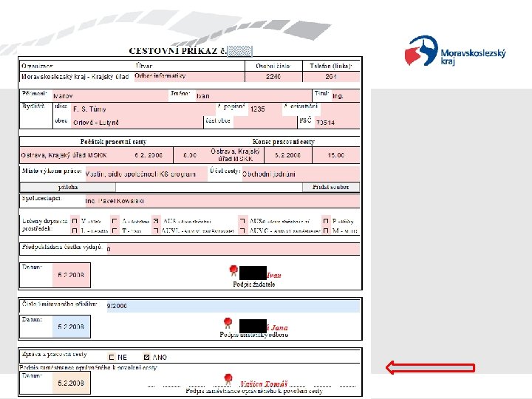The height and width of the screenshot is (399, 532).
Task: Click the empty část obce field
Action: coord(265,121)
